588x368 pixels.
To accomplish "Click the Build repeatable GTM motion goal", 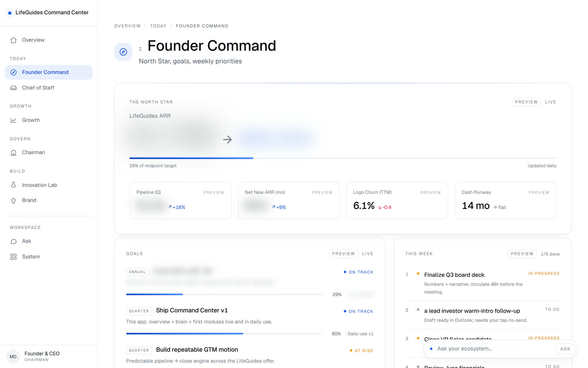I will click(x=197, y=350).
